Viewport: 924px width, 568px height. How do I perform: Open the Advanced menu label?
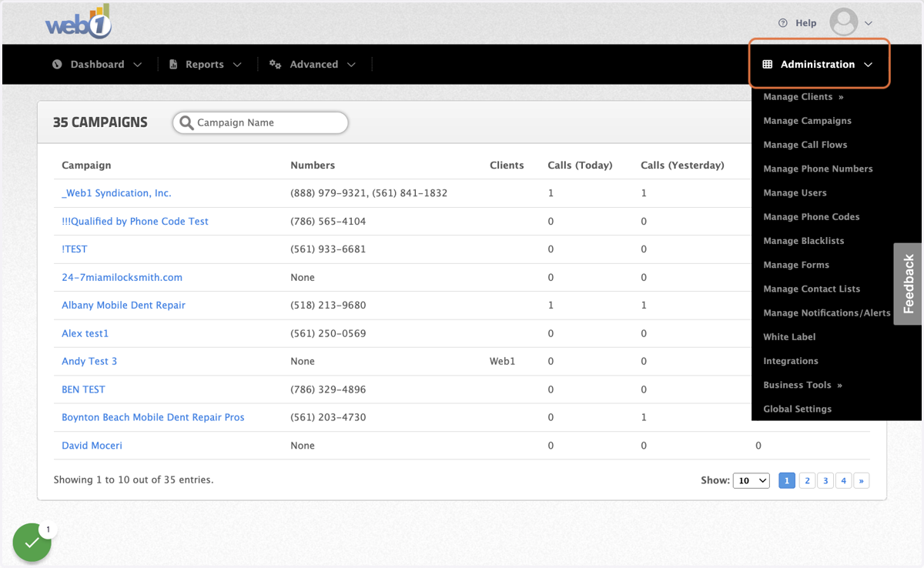(x=313, y=65)
